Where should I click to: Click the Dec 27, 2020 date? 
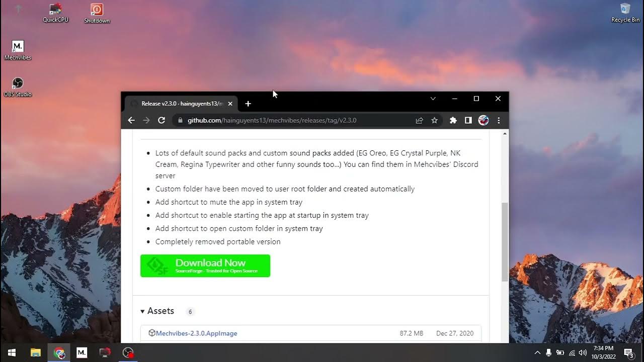[455, 333]
